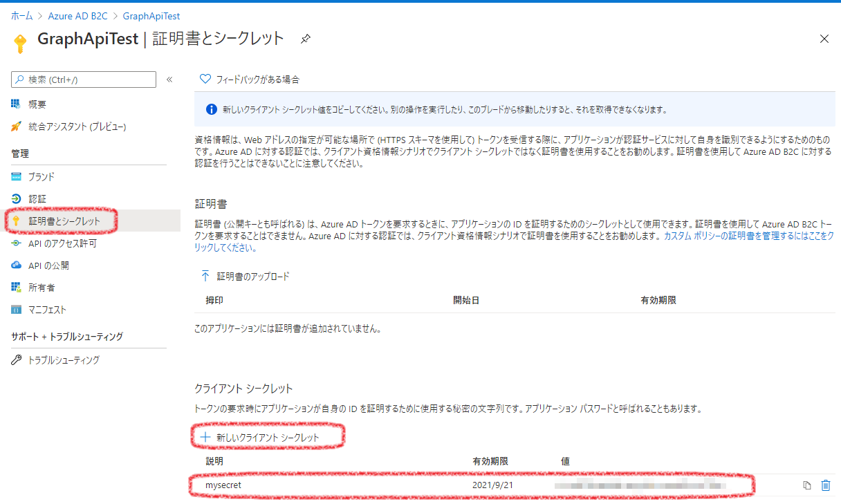Open API の公開 page
841x504 pixels.
point(48,265)
